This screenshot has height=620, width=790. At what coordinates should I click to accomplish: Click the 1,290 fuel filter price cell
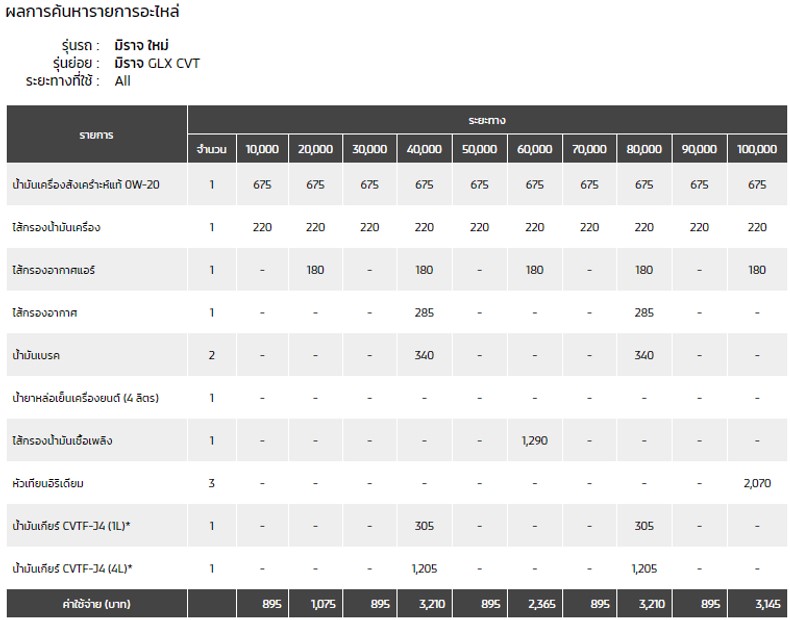click(x=535, y=441)
